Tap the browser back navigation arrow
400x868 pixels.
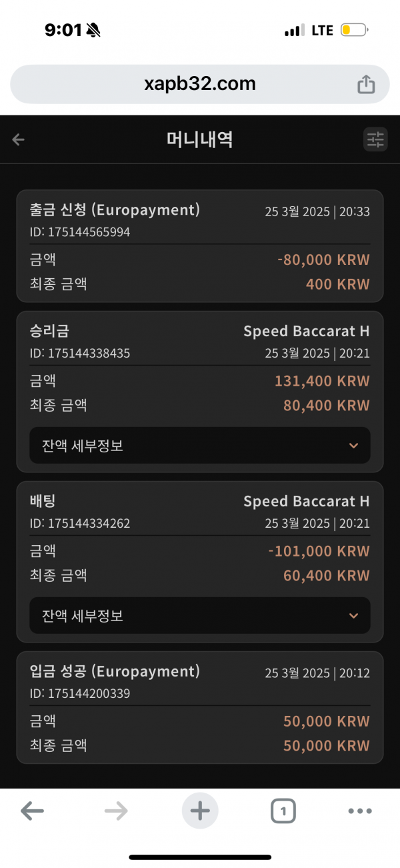32,811
